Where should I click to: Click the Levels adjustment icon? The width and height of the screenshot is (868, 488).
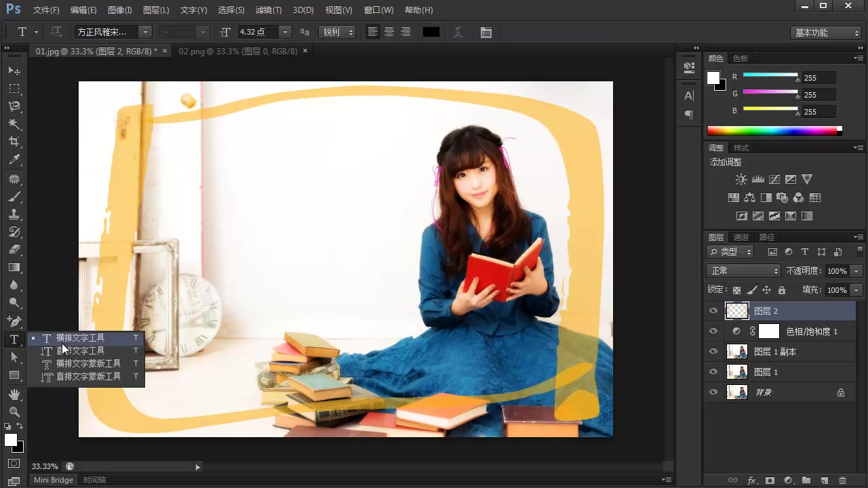click(x=758, y=180)
